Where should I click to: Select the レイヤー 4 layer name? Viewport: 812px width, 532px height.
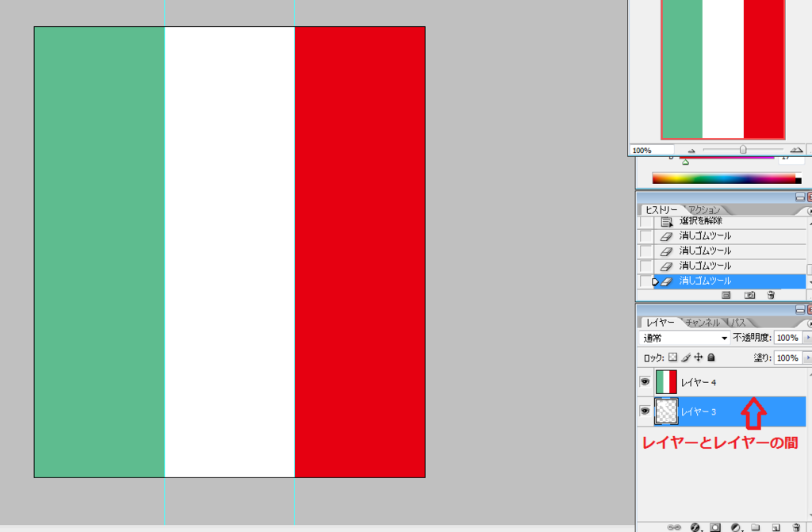click(x=698, y=382)
